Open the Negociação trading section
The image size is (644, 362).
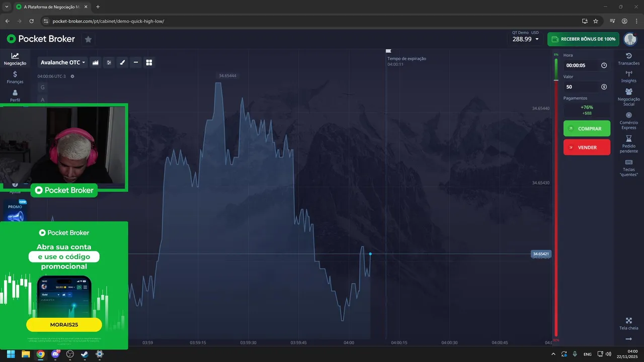pyautogui.click(x=15, y=59)
